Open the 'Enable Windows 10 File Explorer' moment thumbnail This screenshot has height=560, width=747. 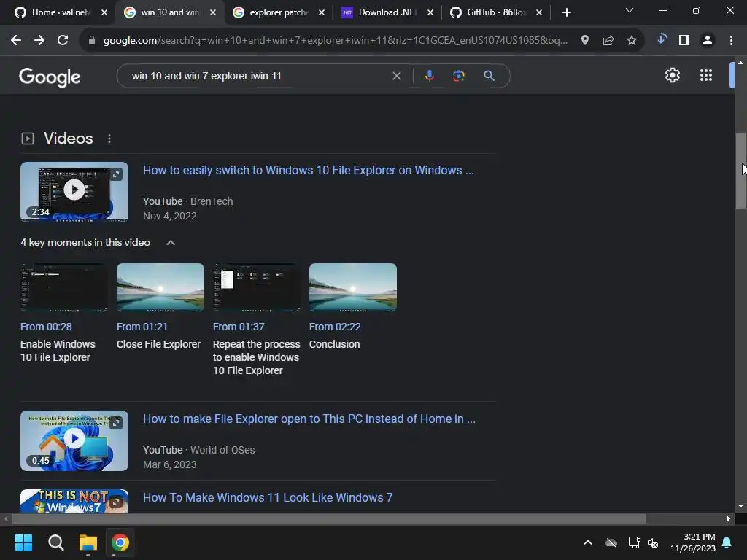(64, 287)
